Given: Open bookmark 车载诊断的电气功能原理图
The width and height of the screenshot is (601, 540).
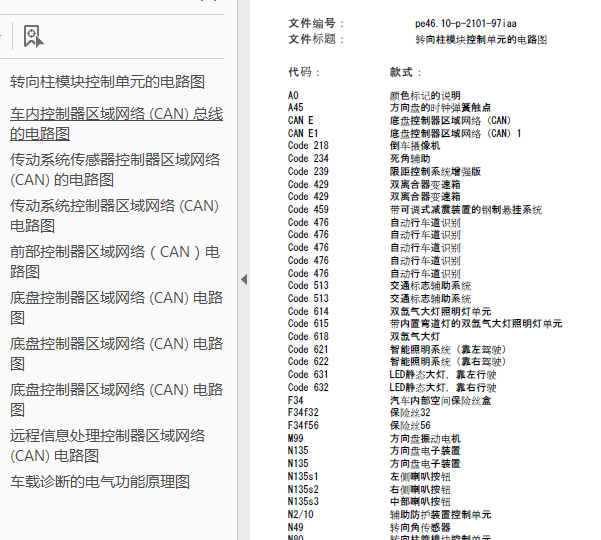Looking at the screenshot, I should [x=100, y=482].
